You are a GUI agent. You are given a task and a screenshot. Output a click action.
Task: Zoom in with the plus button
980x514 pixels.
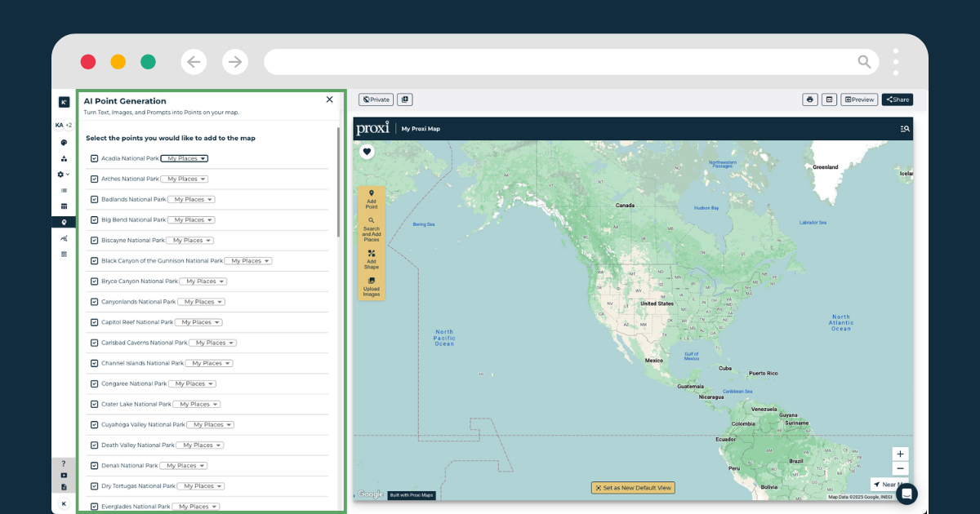(x=900, y=454)
